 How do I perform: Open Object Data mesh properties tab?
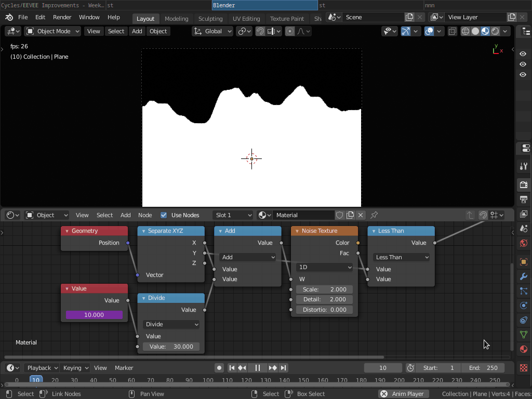click(x=524, y=335)
